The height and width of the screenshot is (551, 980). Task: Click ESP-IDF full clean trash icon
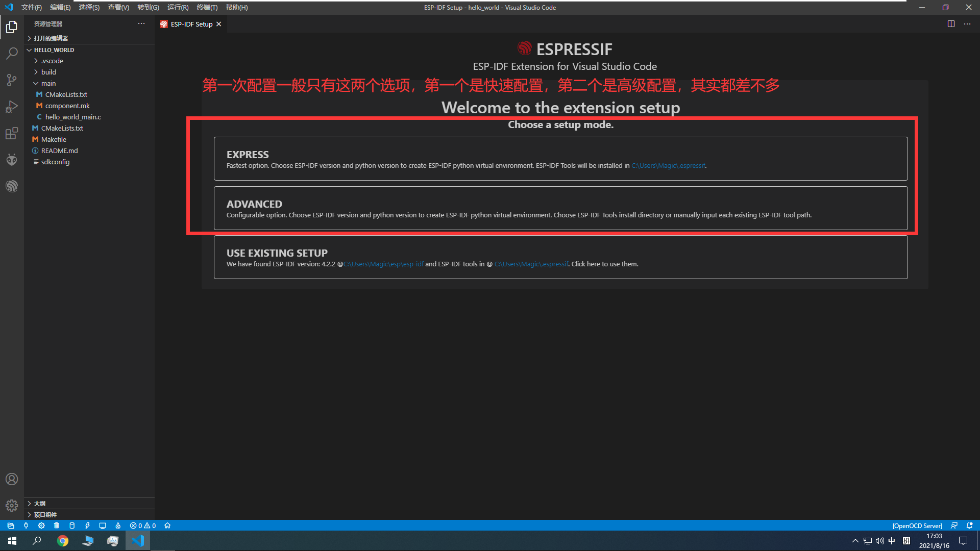57,525
